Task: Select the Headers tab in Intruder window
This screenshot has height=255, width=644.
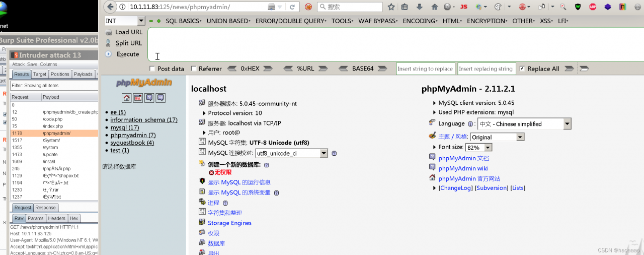Action: (56, 218)
